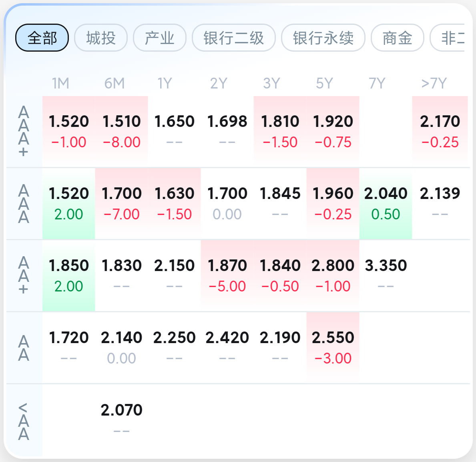Click the AA rating row label
The image size is (476, 462).
coord(24,348)
